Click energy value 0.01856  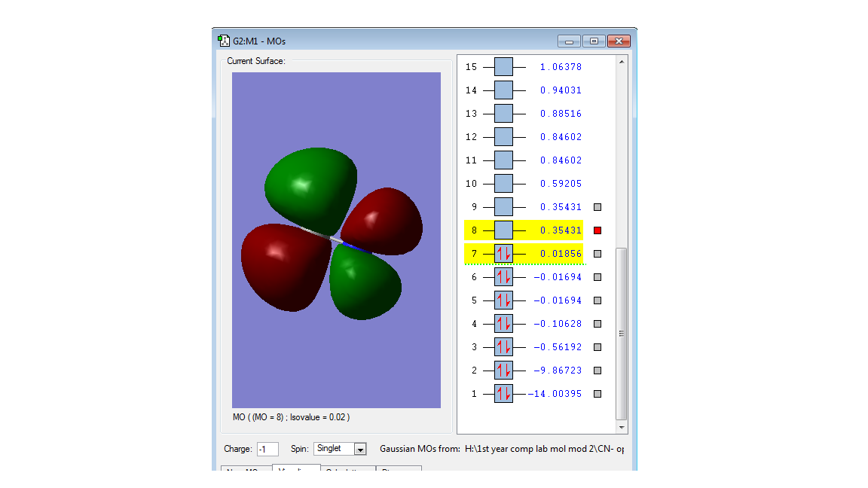pos(561,253)
